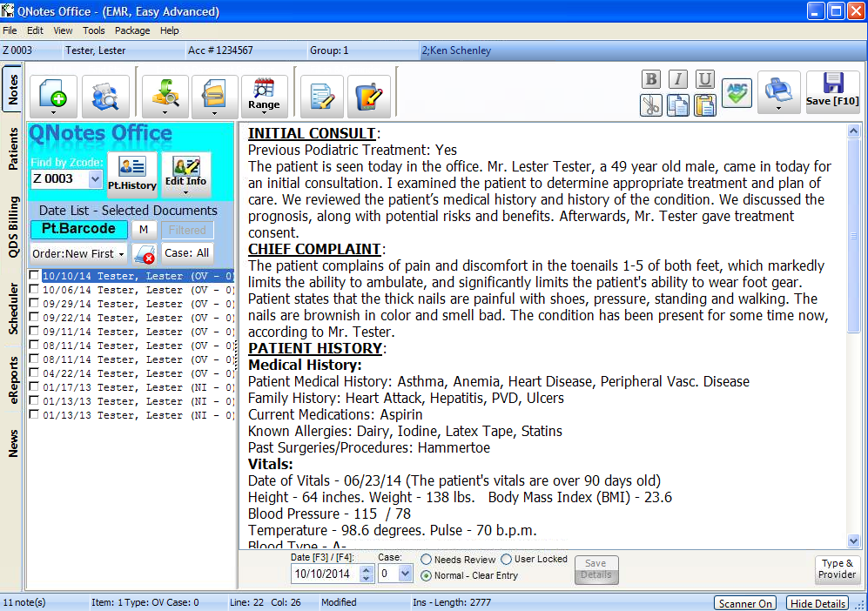
Task: Open the Pt.History panel
Action: (132, 171)
